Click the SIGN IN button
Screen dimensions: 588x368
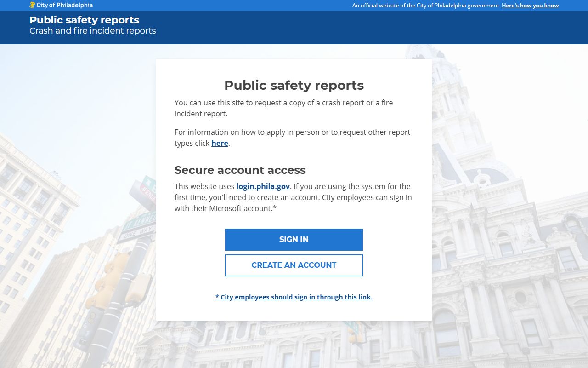pyautogui.click(x=294, y=240)
